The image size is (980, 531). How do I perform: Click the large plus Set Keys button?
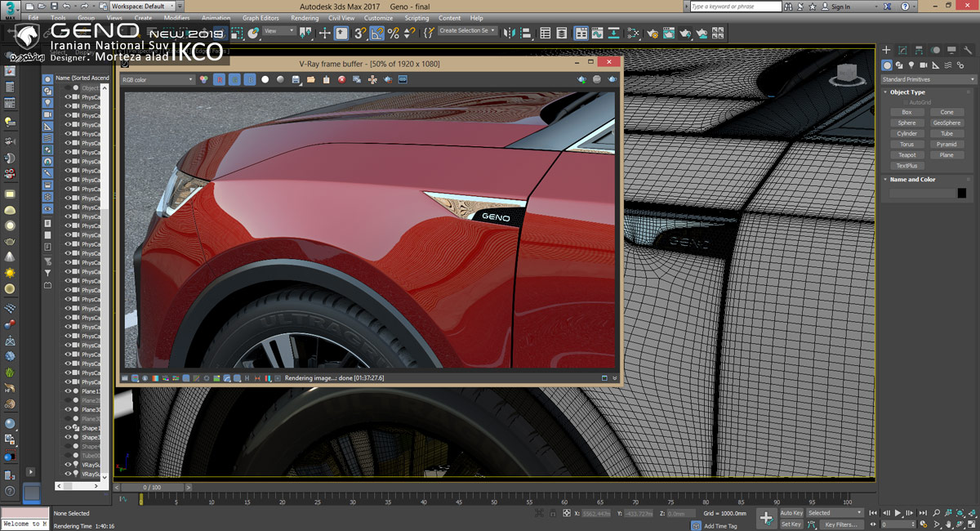[x=766, y=518]
